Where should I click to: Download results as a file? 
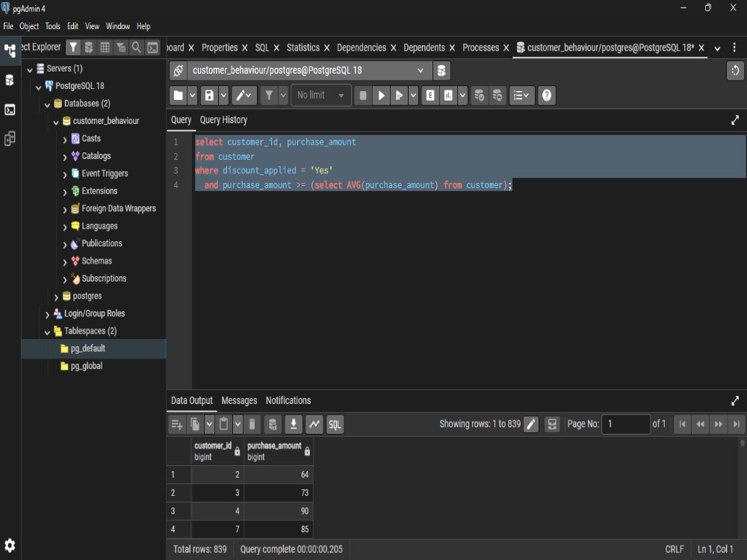click(294, 424)
